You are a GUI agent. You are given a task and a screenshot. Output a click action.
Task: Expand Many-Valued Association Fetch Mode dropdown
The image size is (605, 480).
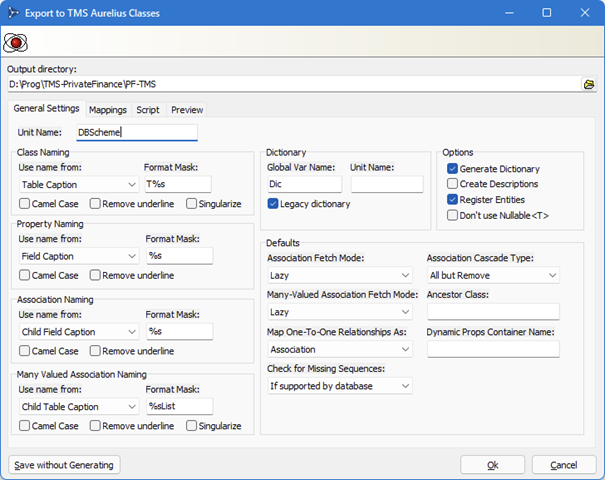[x=340, y=312]
